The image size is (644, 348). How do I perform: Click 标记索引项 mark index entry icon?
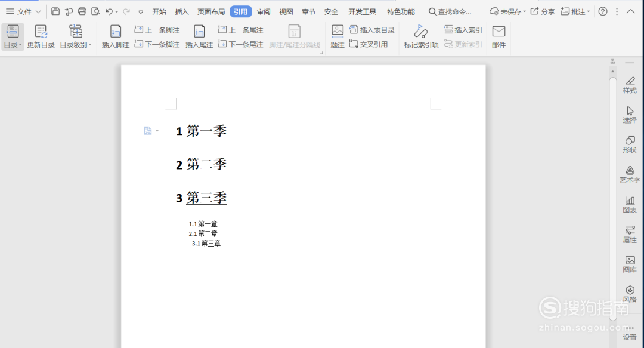point(420,31)
